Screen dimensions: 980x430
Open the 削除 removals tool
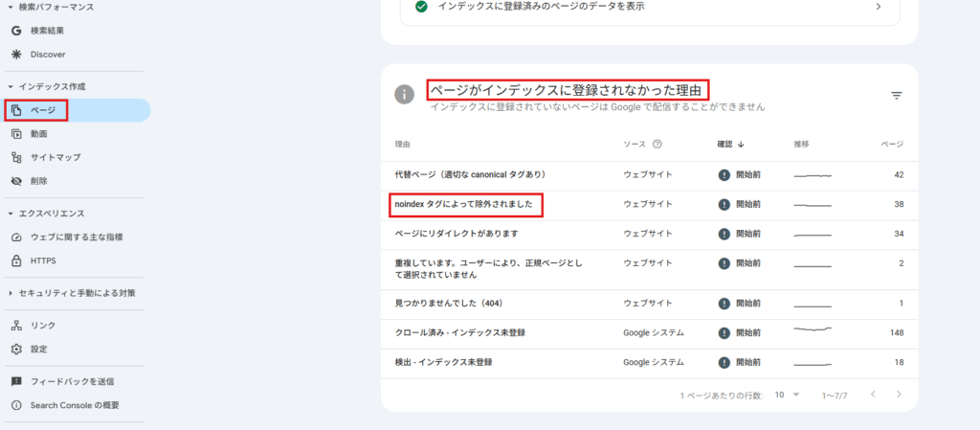(x=39, y=181)
